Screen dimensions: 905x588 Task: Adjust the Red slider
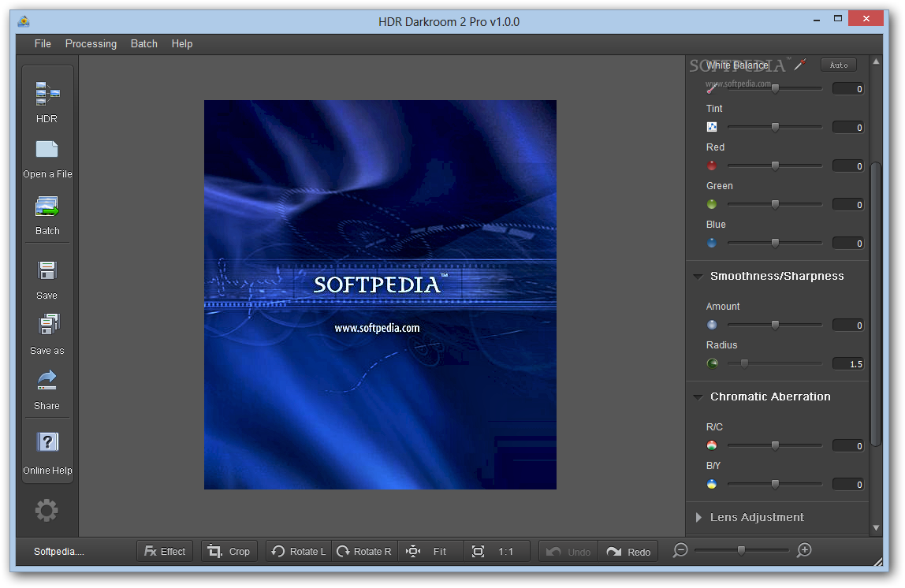(x=775, y=166)
